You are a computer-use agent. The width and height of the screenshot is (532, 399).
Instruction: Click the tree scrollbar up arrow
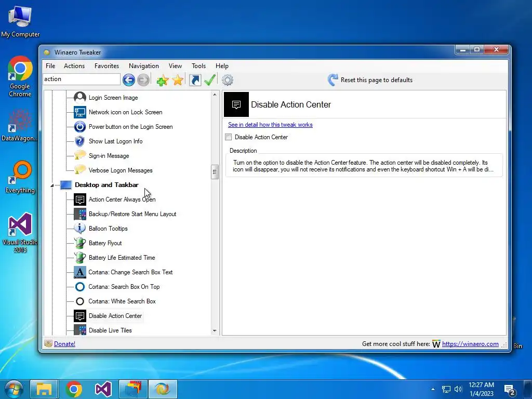215,95
